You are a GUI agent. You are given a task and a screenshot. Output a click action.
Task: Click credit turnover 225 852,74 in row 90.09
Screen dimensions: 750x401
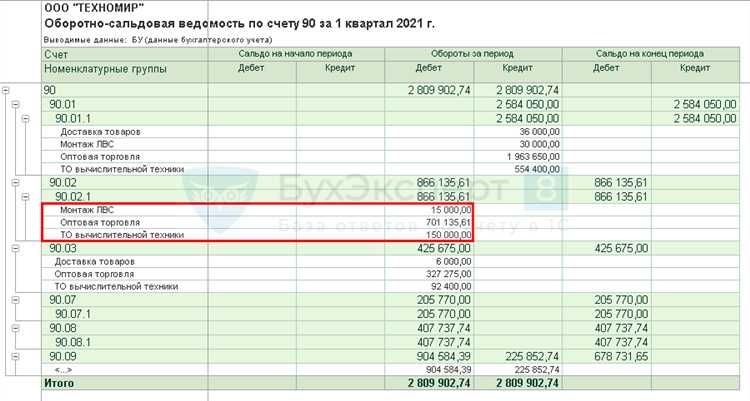click(532, 356)
